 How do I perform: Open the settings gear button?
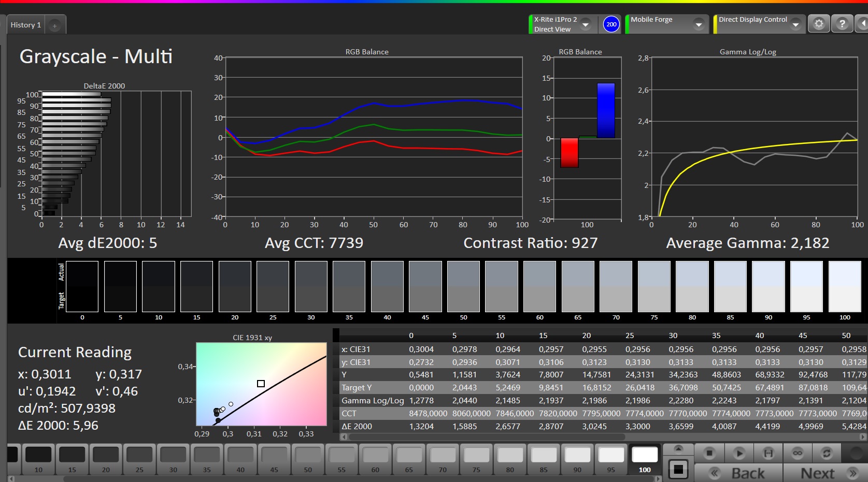click(819, 24)
